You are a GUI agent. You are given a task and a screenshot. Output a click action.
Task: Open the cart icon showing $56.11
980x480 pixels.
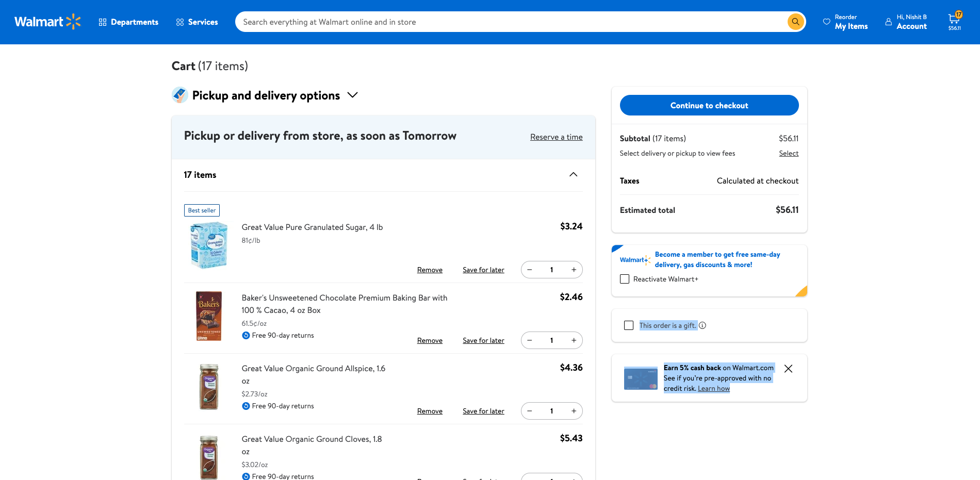(x=954, y=21)
